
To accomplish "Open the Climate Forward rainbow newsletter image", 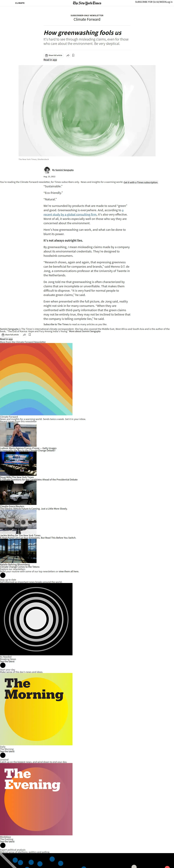I will [36, 379].
